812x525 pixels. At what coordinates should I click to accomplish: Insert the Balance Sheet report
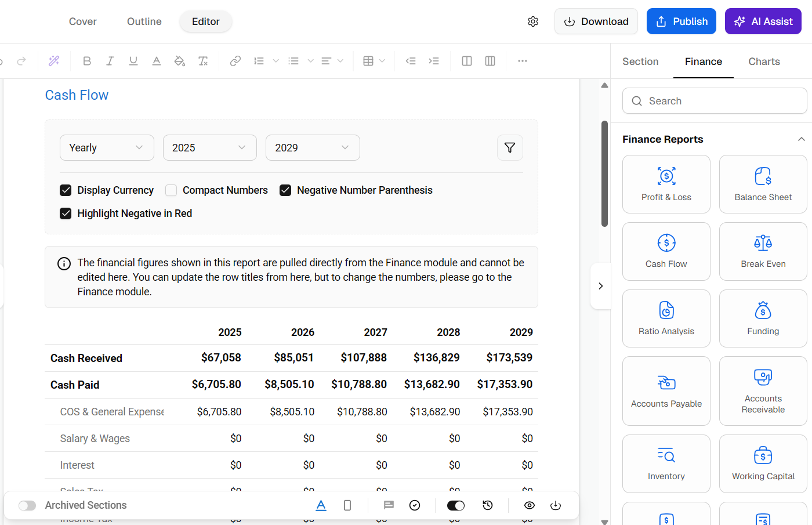[x=763, y=184]
